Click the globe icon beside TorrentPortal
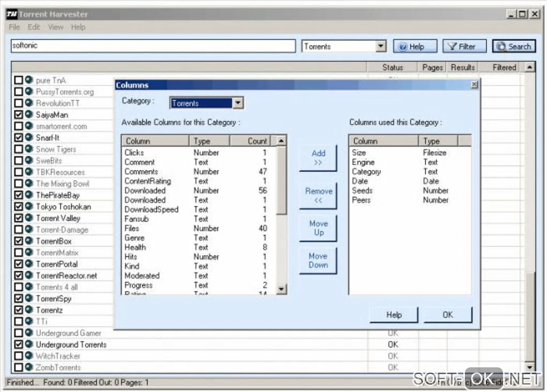The height and width of the screenshot is (392, 547). (29, 264)
